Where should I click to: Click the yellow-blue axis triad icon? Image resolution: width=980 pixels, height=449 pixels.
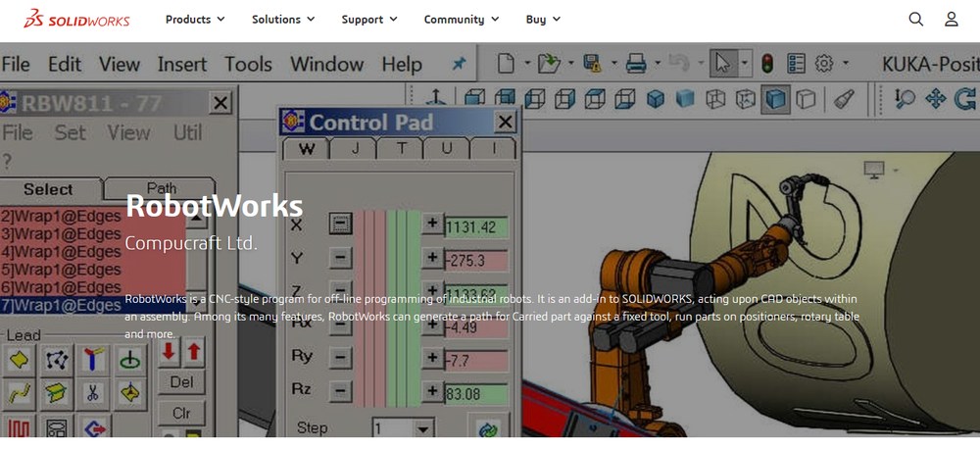[94, 360]
